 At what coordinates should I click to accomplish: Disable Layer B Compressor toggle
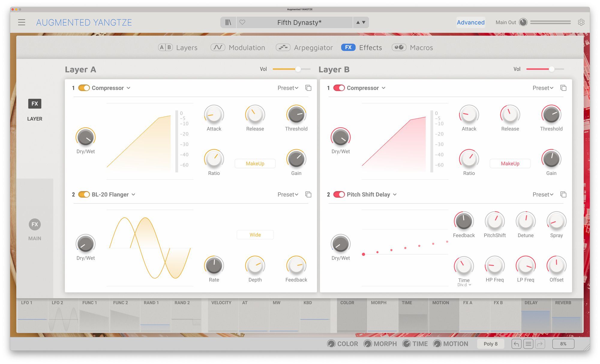point(339,88)
